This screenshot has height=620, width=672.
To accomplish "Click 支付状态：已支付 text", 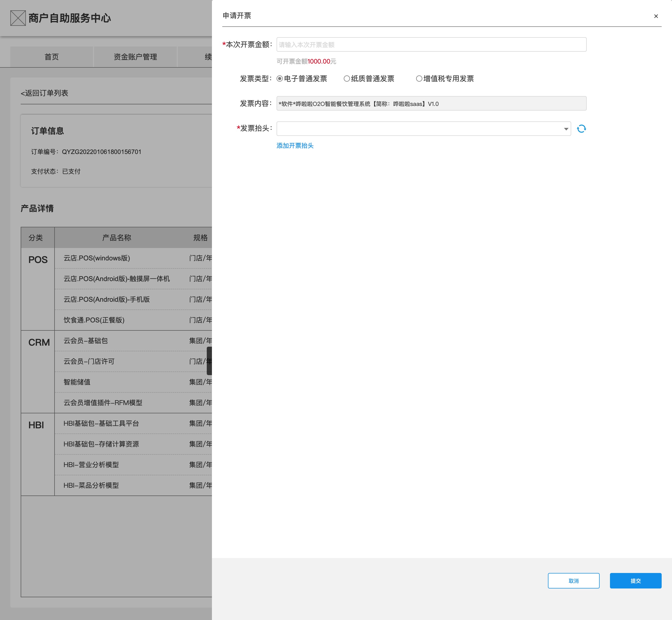I will (56, 172).
